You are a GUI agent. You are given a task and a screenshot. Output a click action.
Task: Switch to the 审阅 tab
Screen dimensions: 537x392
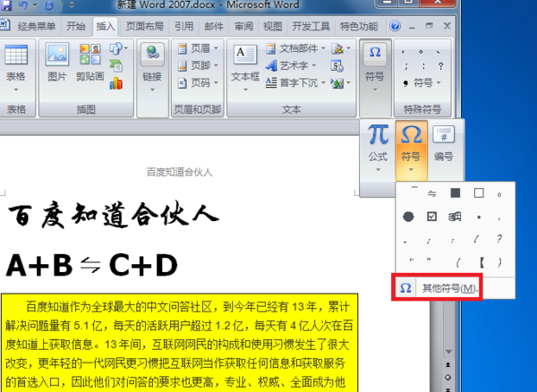(243, 26)
